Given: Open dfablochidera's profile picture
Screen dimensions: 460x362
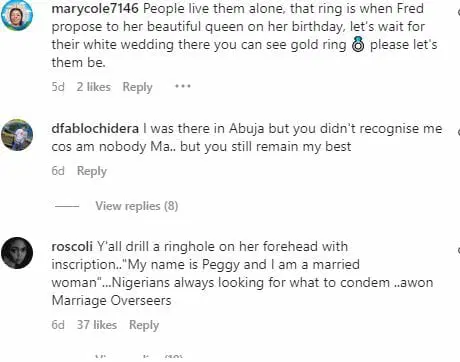Looking at the screenshot, I should click(x=17, y=135).
